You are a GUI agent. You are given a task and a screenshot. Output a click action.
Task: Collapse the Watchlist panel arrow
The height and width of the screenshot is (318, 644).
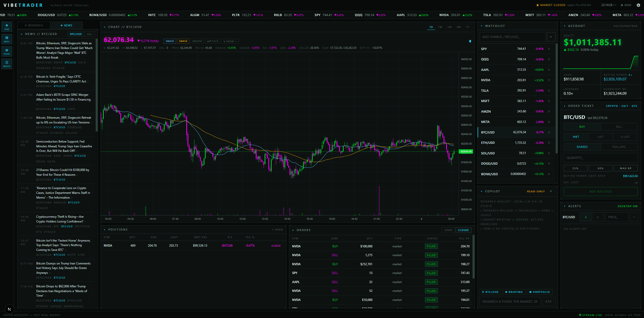(x=482, y=26)
